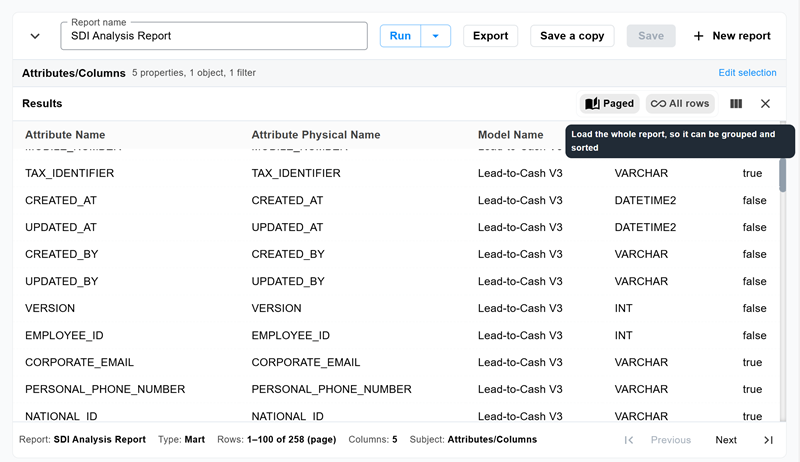The height and width of the screenshot is (462, 800).
Task: Click the results vertical scrollbar thumb
Action: click(783, 174)
